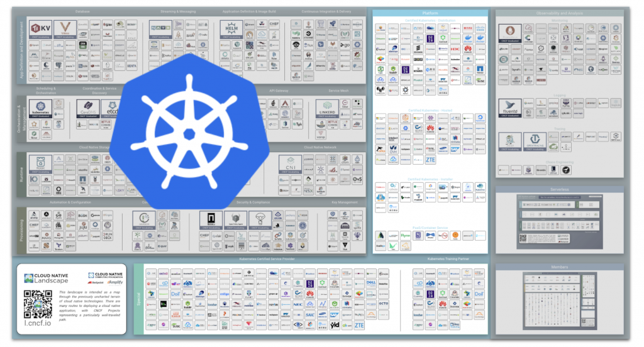Viewport: 644px width, 347px height.
Task: Click the SEATA logo in Database
Action: [x=132, y=66]
